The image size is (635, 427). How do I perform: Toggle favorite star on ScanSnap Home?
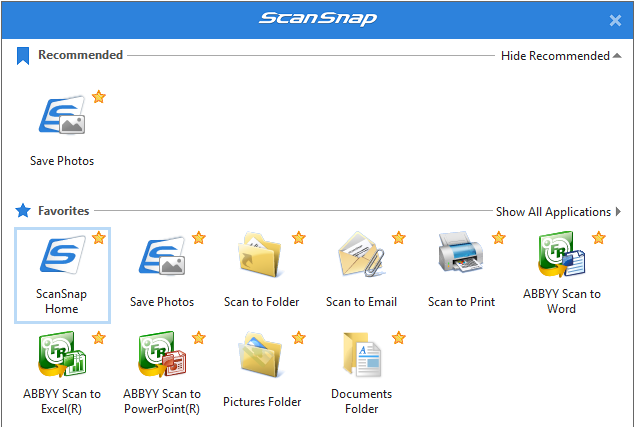(x=98, y=237)
